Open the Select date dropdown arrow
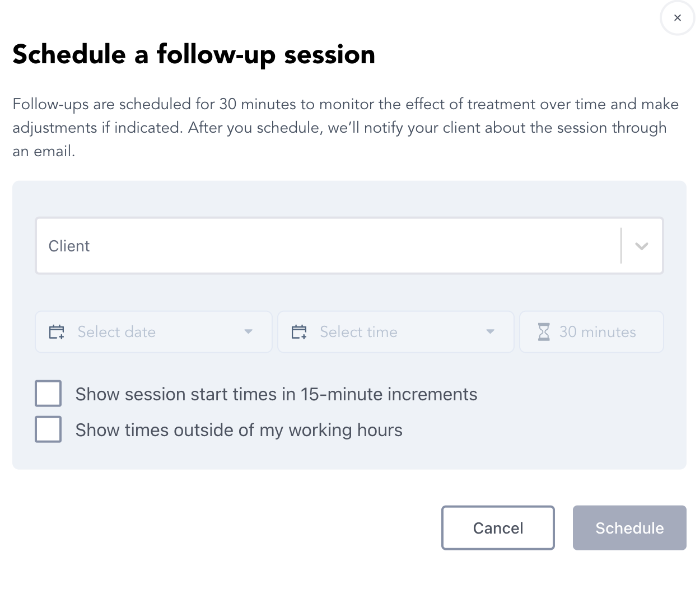Screen dimensions: 700x589 (x=249, y=332)
